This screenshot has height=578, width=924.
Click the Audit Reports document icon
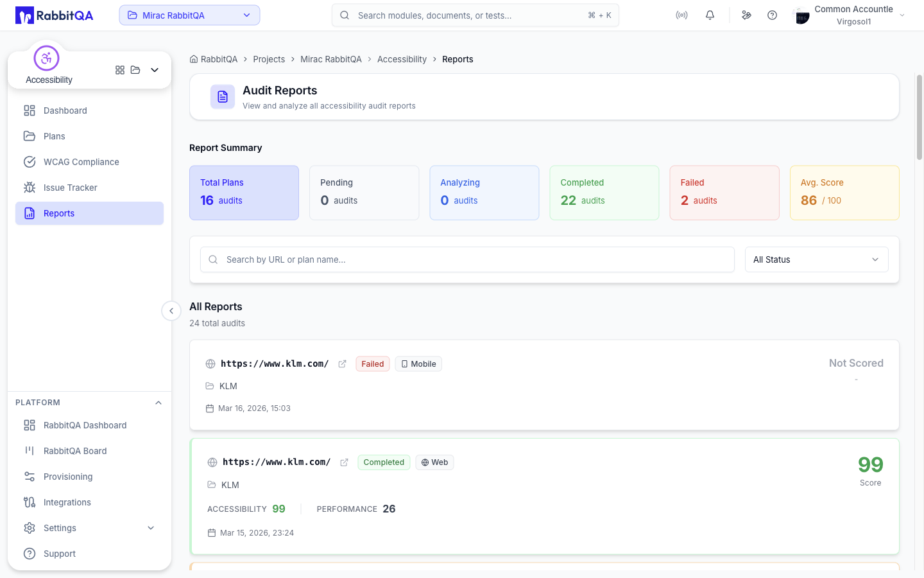point(223,97)
